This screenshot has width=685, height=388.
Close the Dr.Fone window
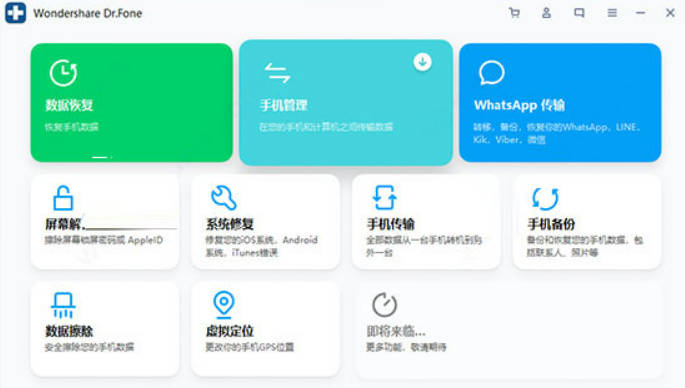tap(670, 13)
